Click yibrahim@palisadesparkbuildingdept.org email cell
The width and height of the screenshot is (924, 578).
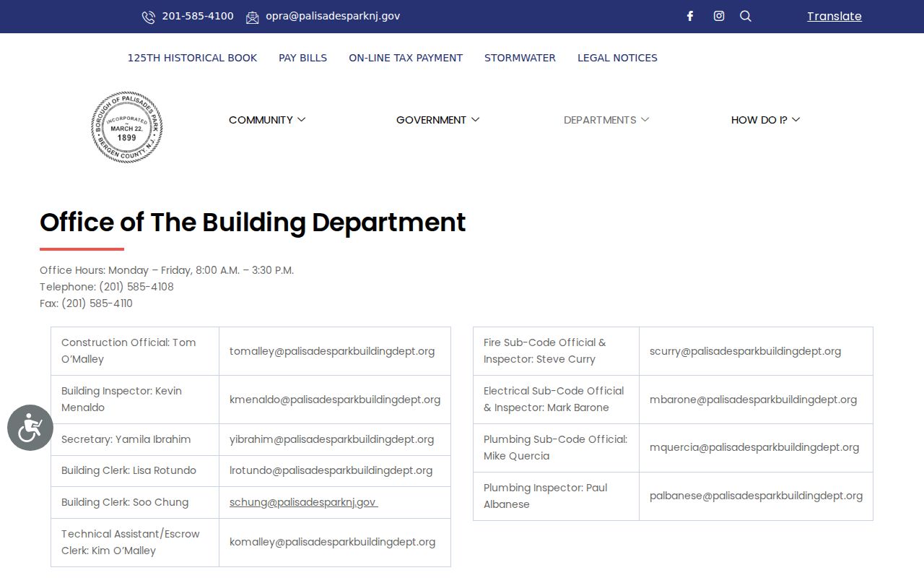[x=335, y=439]
